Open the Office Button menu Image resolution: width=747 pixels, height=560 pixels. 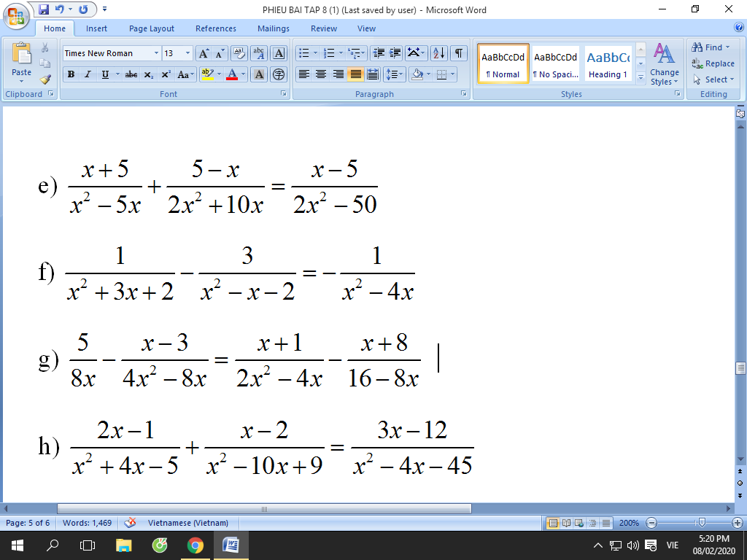click(16, 15)
